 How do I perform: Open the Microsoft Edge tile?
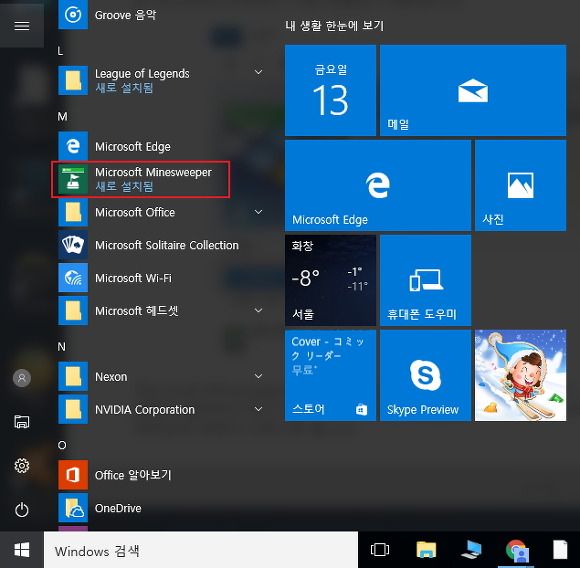click(378, 185)
